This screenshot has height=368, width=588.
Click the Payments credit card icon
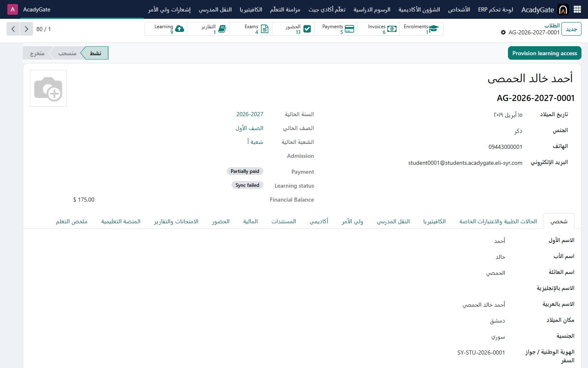[x=349, y=29]
